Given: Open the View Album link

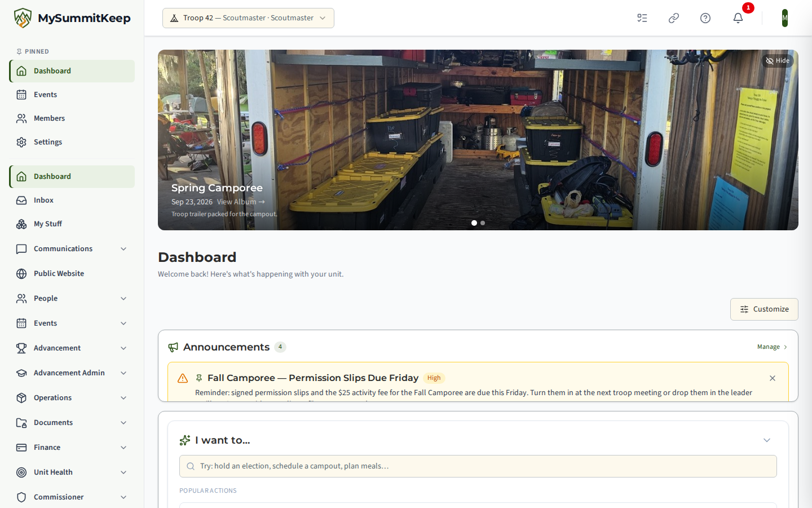Looking at the screenshot, I should (241, 202).
